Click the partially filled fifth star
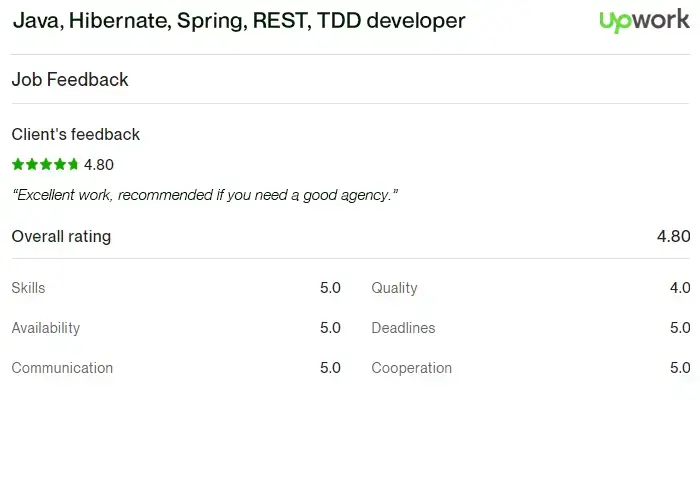The width and height of the screenshot is (700, 500). click(73, 164)
